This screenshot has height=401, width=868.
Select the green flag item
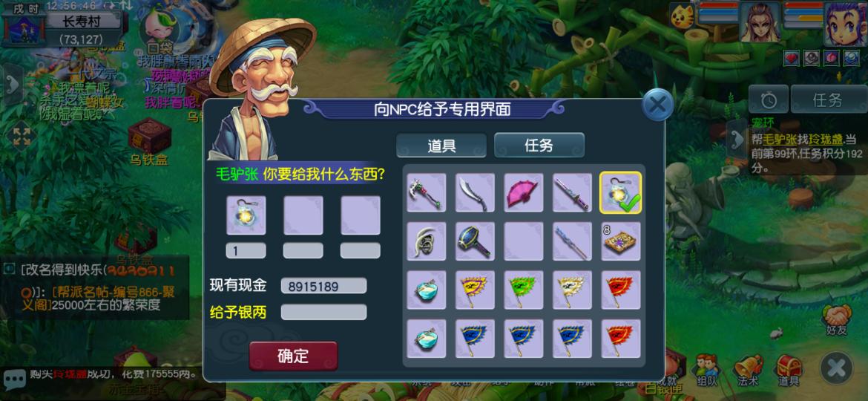523,290
